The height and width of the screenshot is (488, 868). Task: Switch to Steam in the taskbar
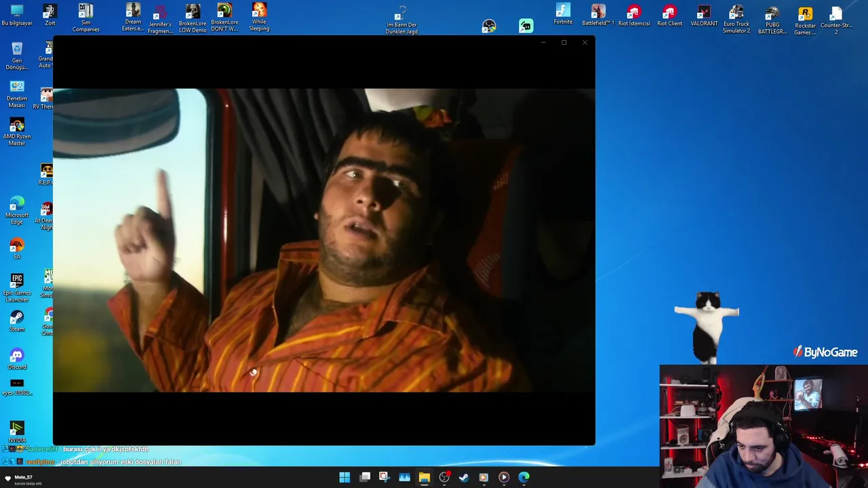[464, 477]
